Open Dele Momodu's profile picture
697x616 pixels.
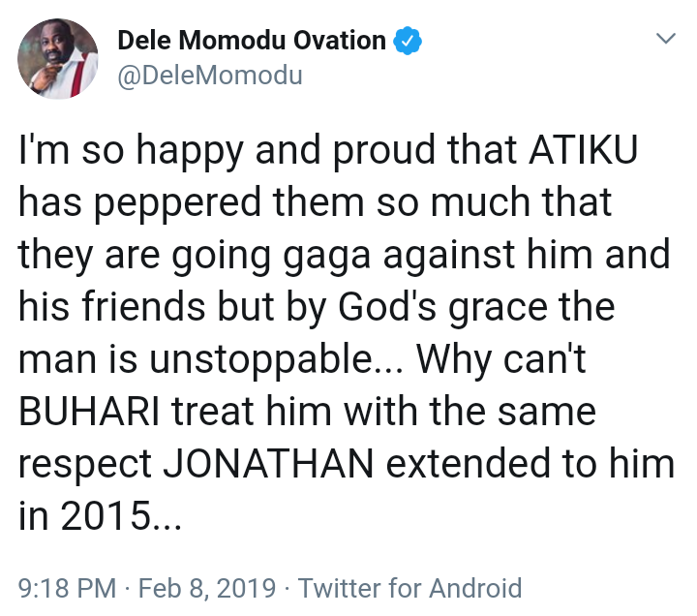[58, 58]
